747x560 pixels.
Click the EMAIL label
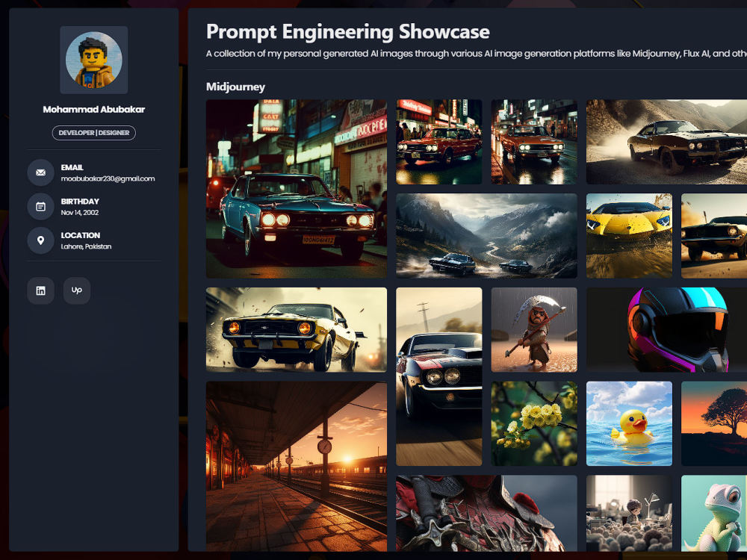pyautogui.click(x=72, y=167)
